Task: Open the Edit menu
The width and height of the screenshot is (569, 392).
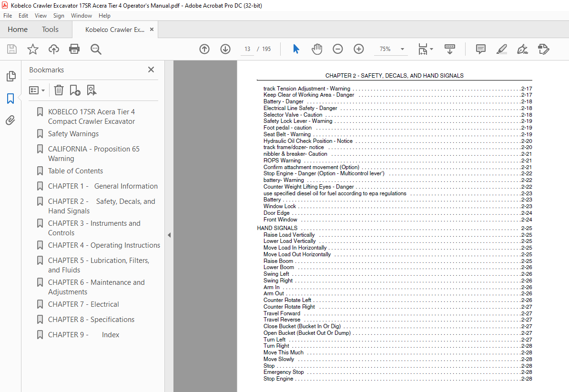Action: click(23, 16)
